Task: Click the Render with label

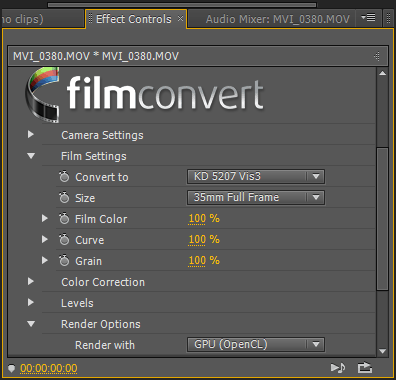Action: coord(105,345)
